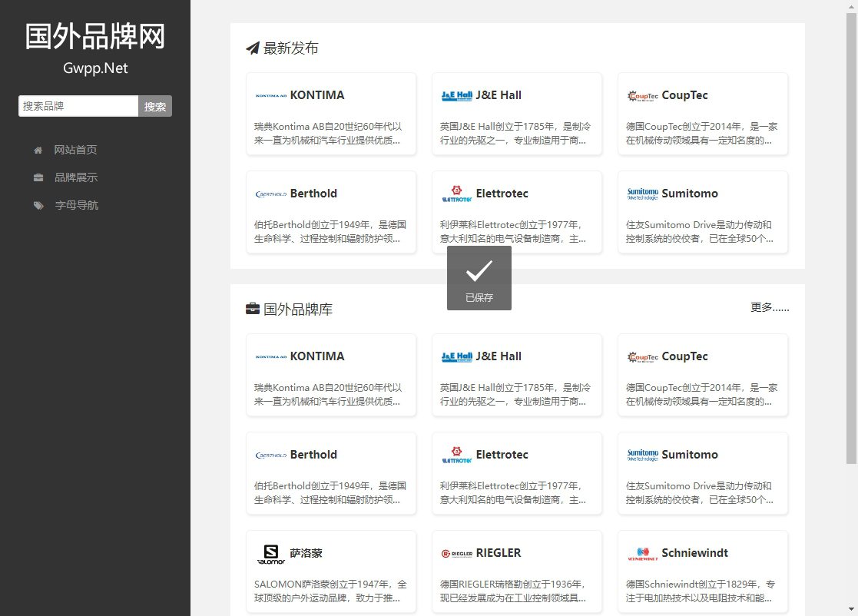Open Elettrotec title in 最新发布 section
The height and width of the screenshot is (616, 858).
coord(502,194)
